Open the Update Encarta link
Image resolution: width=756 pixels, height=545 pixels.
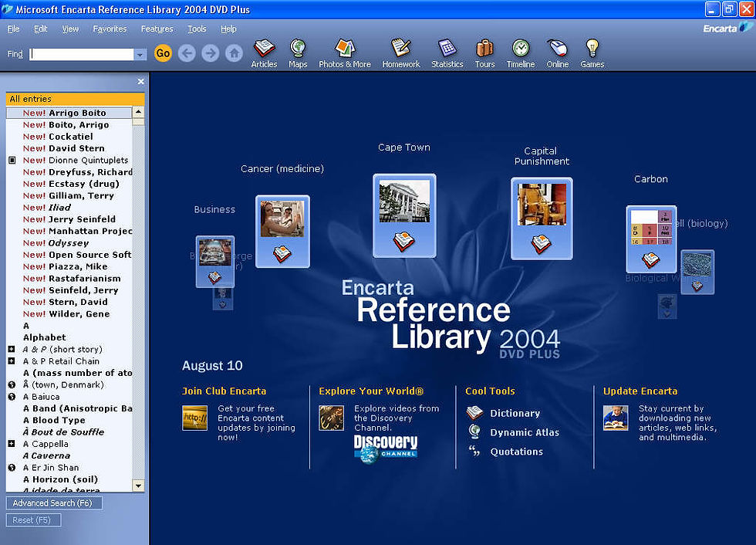640,391
